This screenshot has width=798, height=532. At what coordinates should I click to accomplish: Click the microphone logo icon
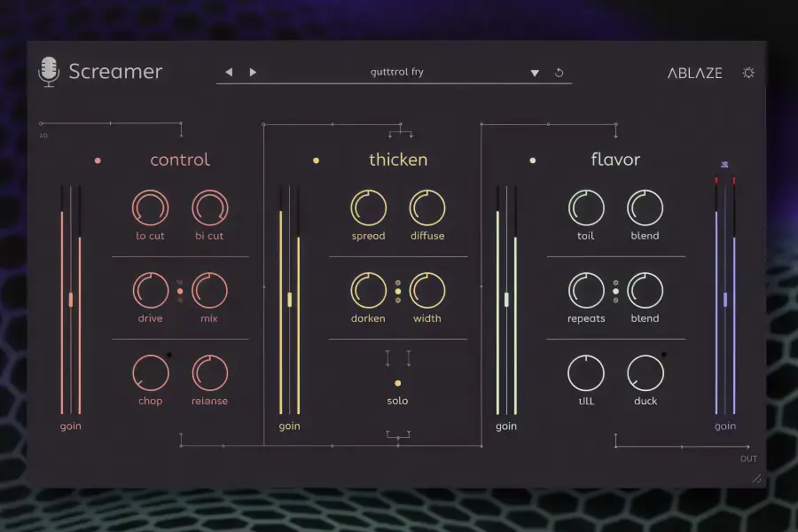coord(49,72)
